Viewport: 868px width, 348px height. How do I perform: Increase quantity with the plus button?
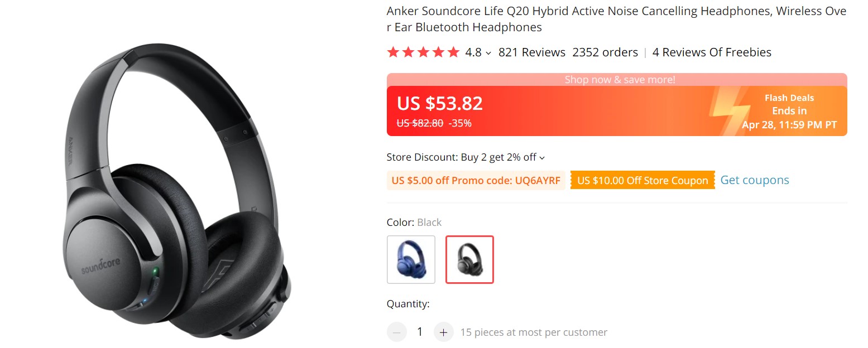click(443, 332)
